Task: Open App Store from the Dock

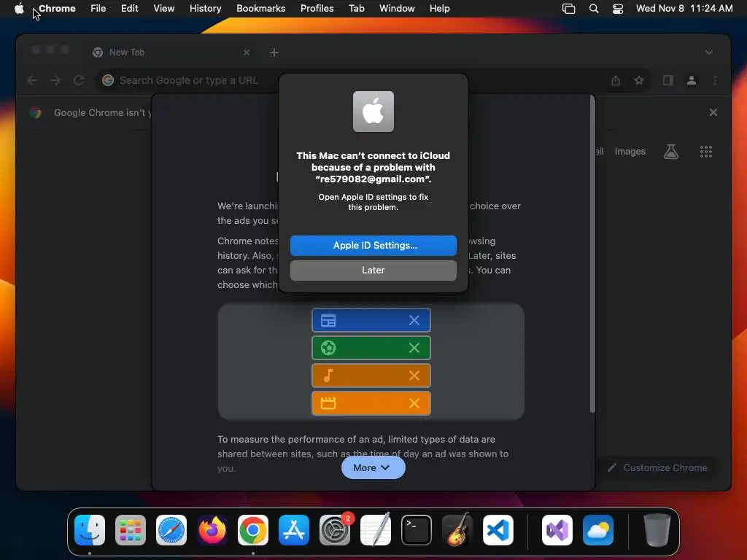Action: click(x=294, y=530)
